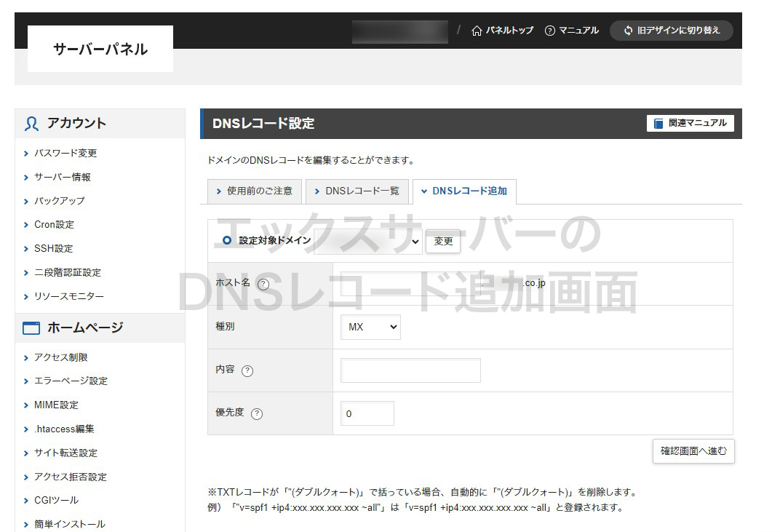Click the chevron icon before リソースモニター
Screen dimensions: 780x532
click(26, 297)
